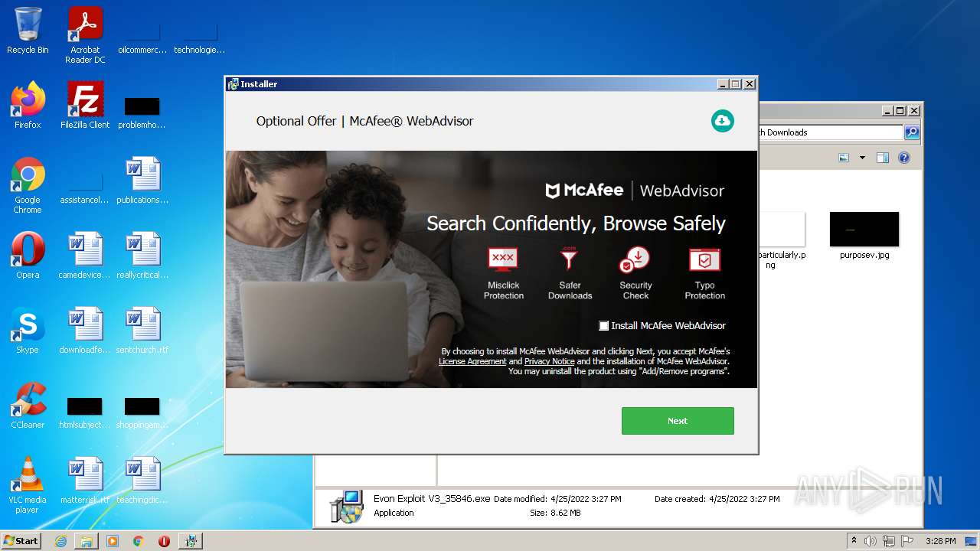Open Explorer help icon

click(904, 158)
